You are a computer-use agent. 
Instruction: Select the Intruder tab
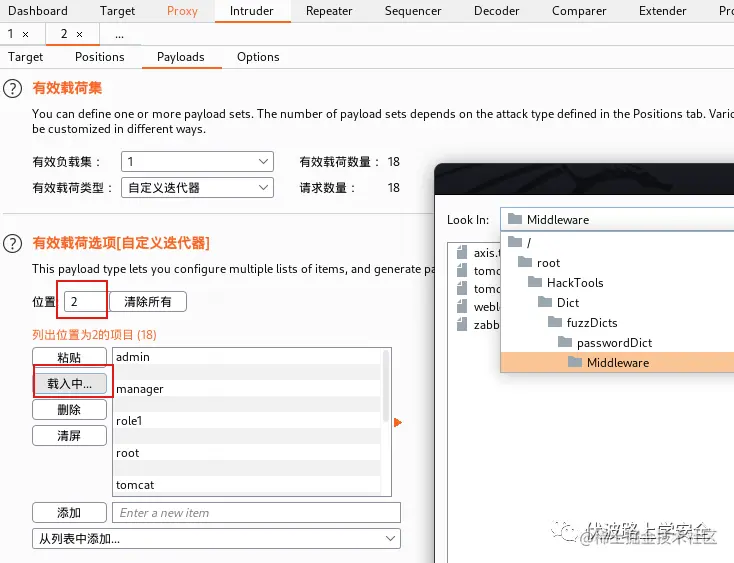(x=252, y=11)
